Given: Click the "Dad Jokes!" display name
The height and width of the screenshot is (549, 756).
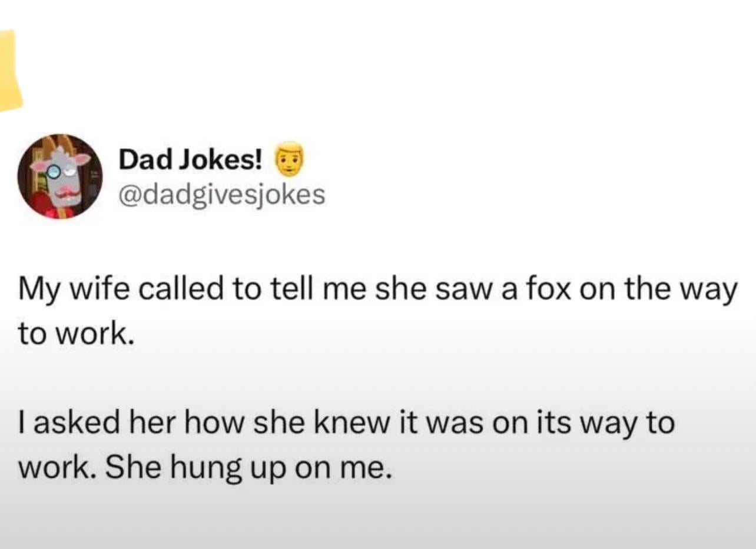Looking at the screenshot, I should coord(190,159).
